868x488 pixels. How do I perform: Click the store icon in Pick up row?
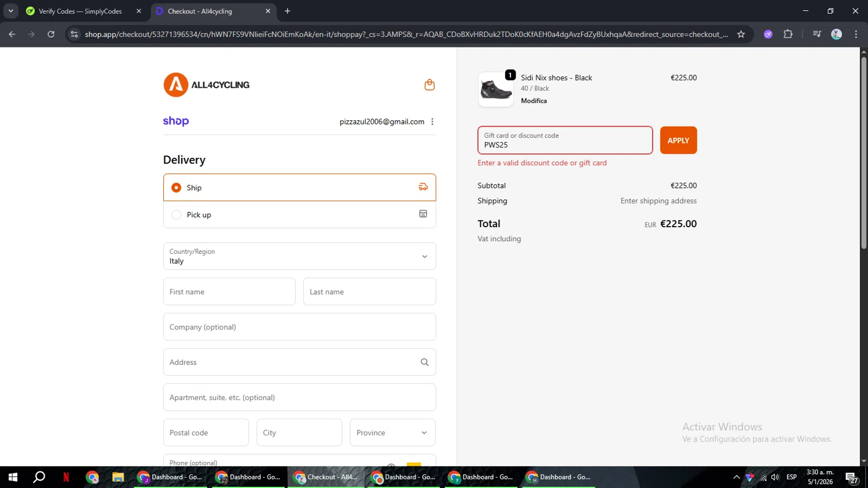[423, 214]
